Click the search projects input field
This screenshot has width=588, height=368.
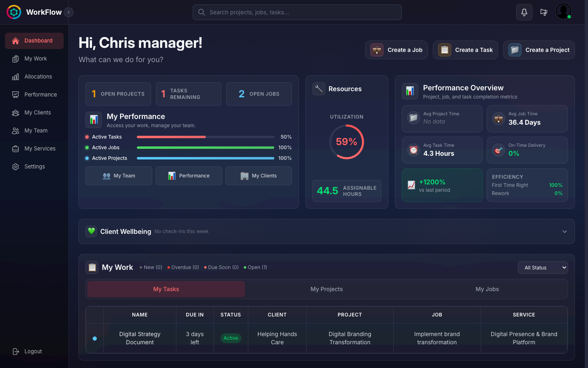click(297, 12)
